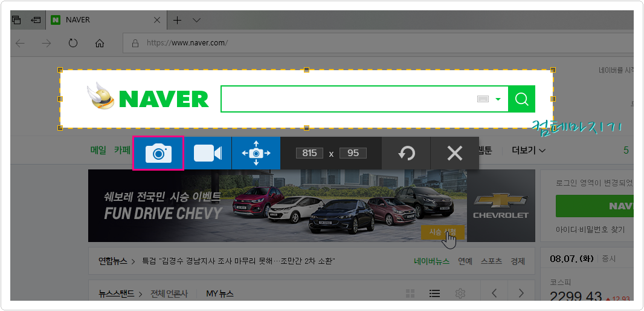Open the 메일 menu link
This screenshot has width=644, height=311.
pos(98,150)
